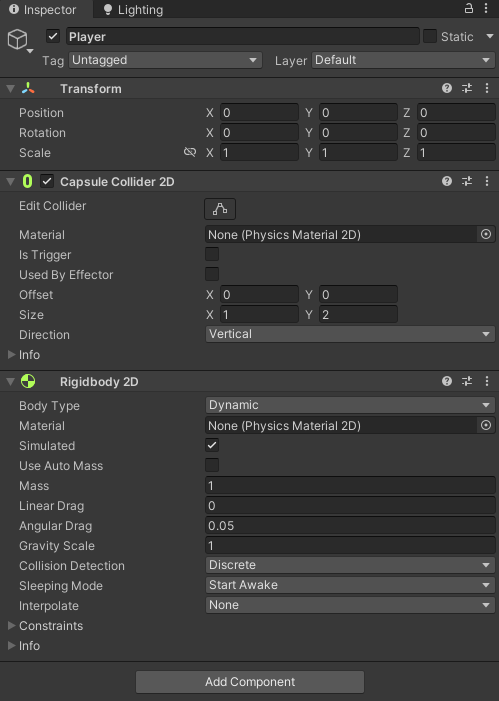Open the Tag dropdown showing Untagged
Screen dimensions: 499x701
click(x=165, y=60)
